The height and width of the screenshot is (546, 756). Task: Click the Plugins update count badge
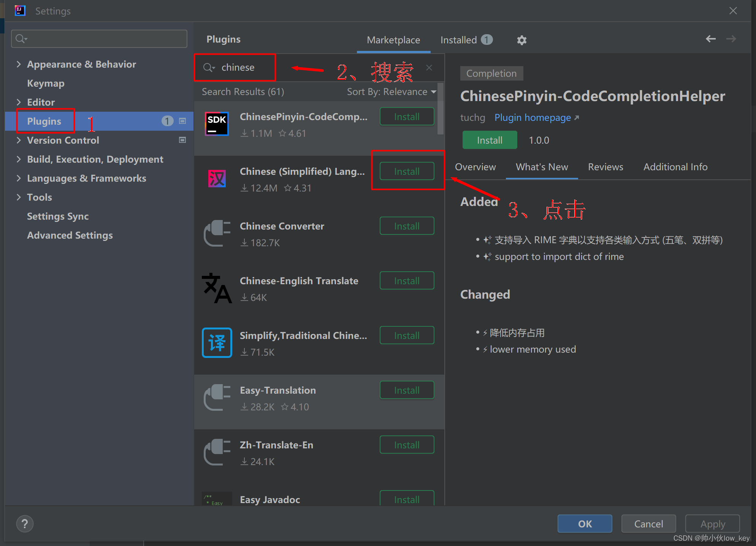point(167,121)
